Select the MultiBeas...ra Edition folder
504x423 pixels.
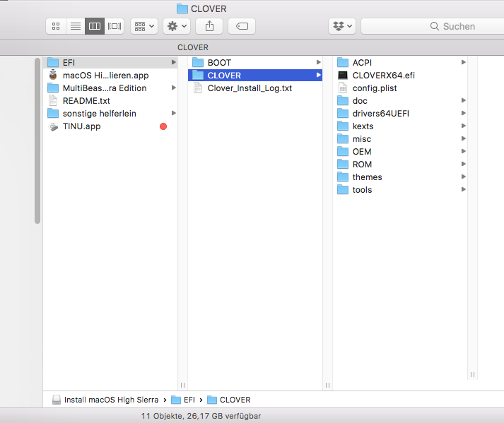pos(110,88)
